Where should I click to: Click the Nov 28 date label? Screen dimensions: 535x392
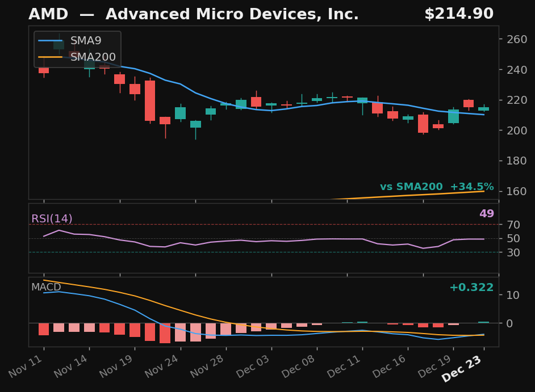tap(207, 366)
